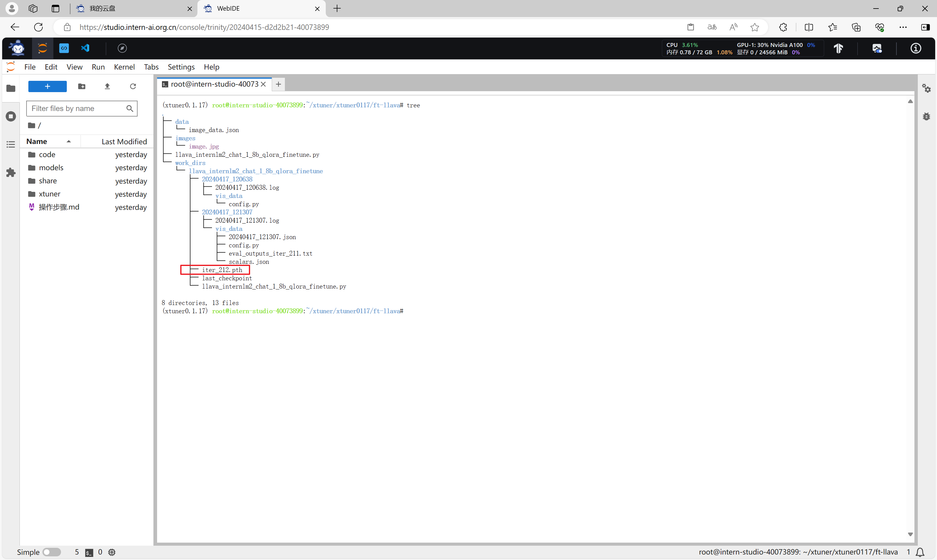Close the root@intern-studio terminal tab

(264, 84)
